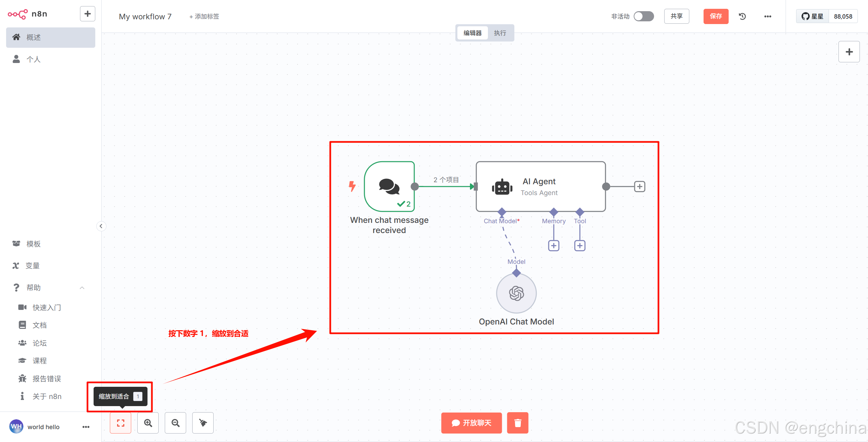The height and width of the screenshot is (442, 868).
Task: Open 模板 in the sidebar
Action: pos(33,244)
